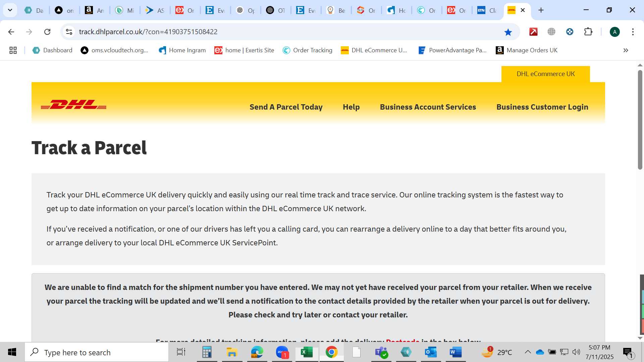Open Manage Orders UK bookmark
The image size is (644, 362).
(x=527, y=50)
